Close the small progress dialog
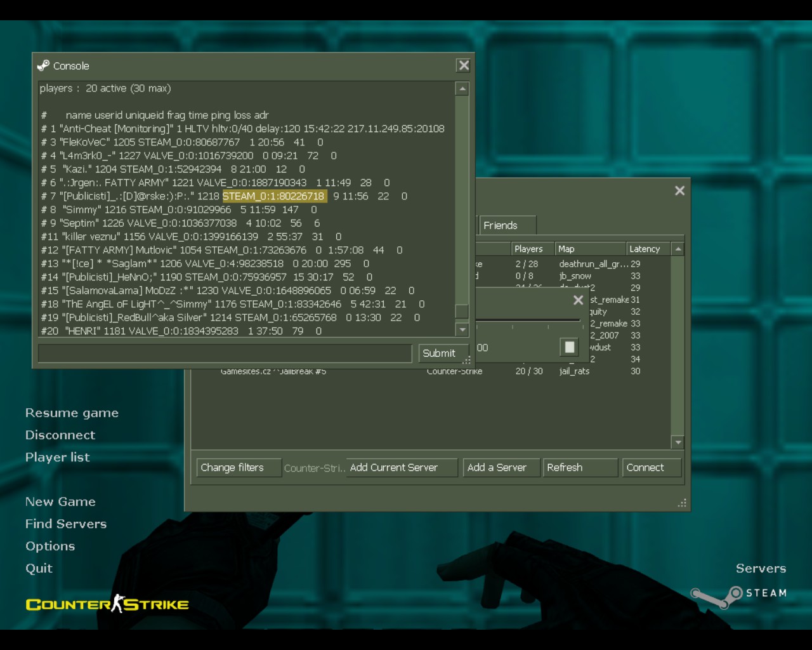 click(578, 300)
